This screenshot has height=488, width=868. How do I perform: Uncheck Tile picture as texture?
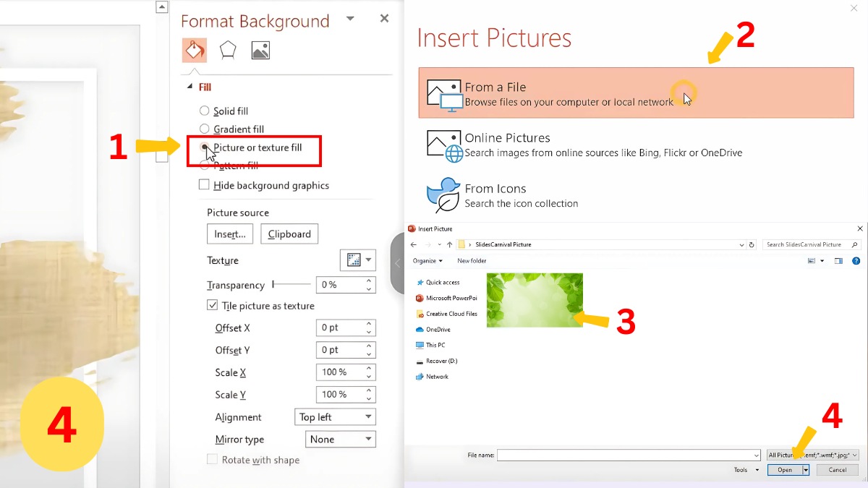tap(212, 306)
